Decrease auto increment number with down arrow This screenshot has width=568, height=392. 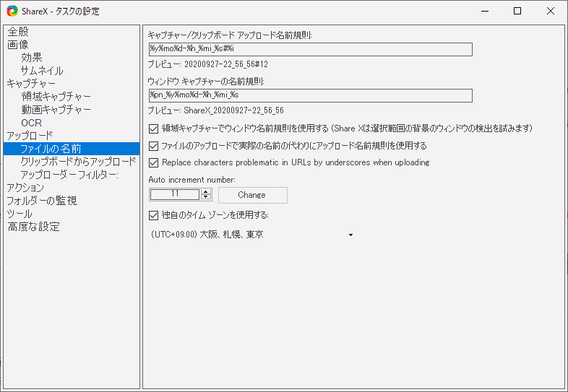(x=206, y=197)
